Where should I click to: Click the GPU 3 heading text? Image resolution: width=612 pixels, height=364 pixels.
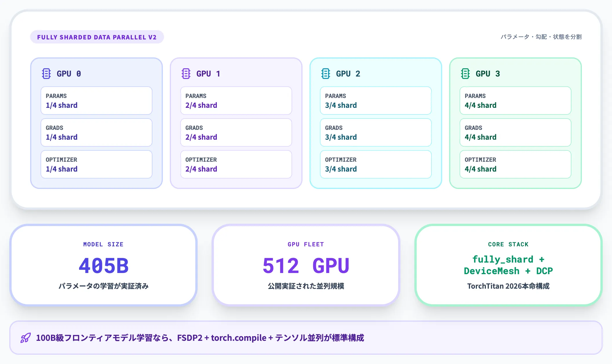(x=488, y=74)
